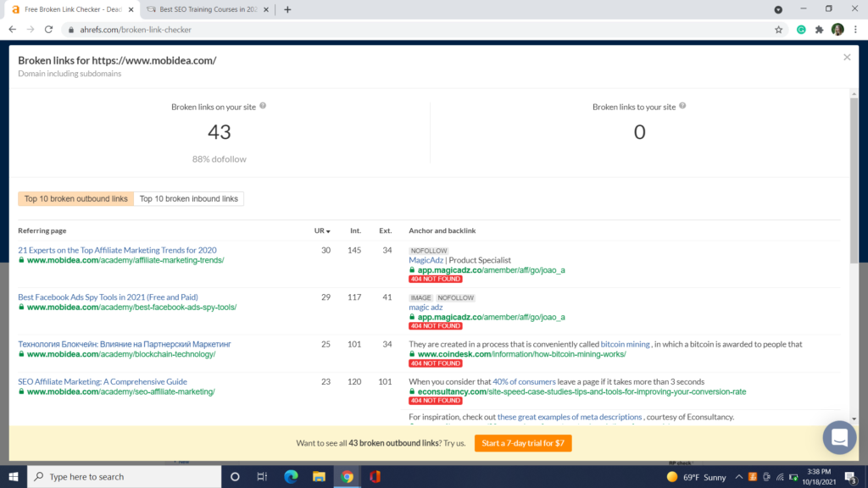Open the help tooltip for Broken links on your site
This screenshot has height=488, width=868.
tap(263, 106)
